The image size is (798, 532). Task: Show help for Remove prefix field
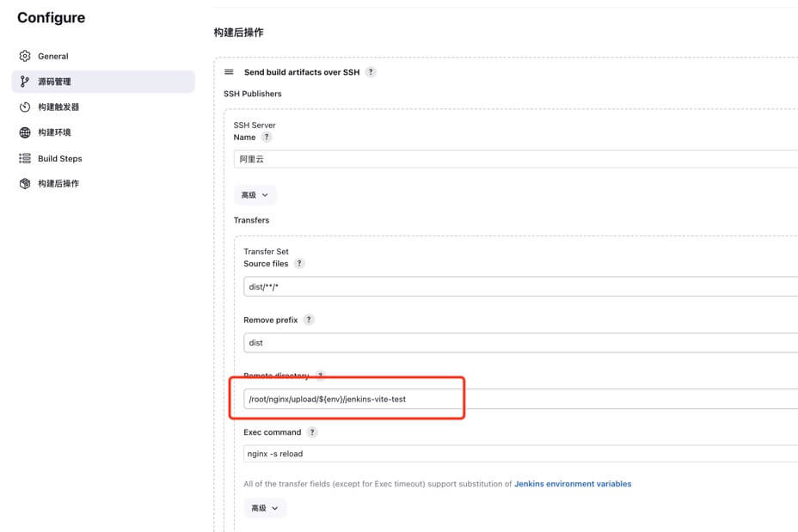click(x=309, y=320)
